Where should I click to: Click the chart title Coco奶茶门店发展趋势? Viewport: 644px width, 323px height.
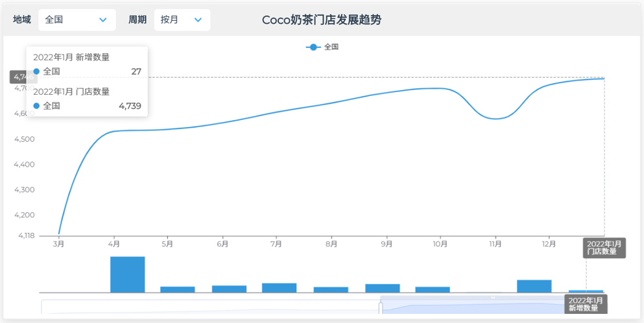(x=321, y=20)
